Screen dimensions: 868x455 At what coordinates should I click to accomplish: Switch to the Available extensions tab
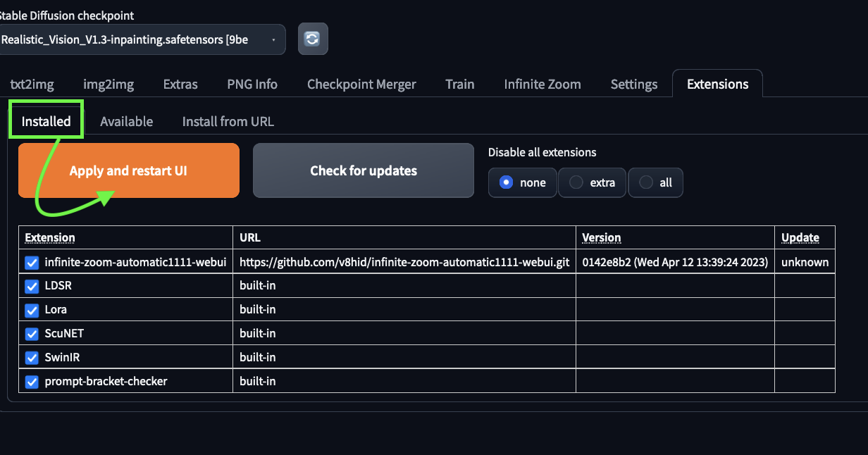click(x=127, y=121)
